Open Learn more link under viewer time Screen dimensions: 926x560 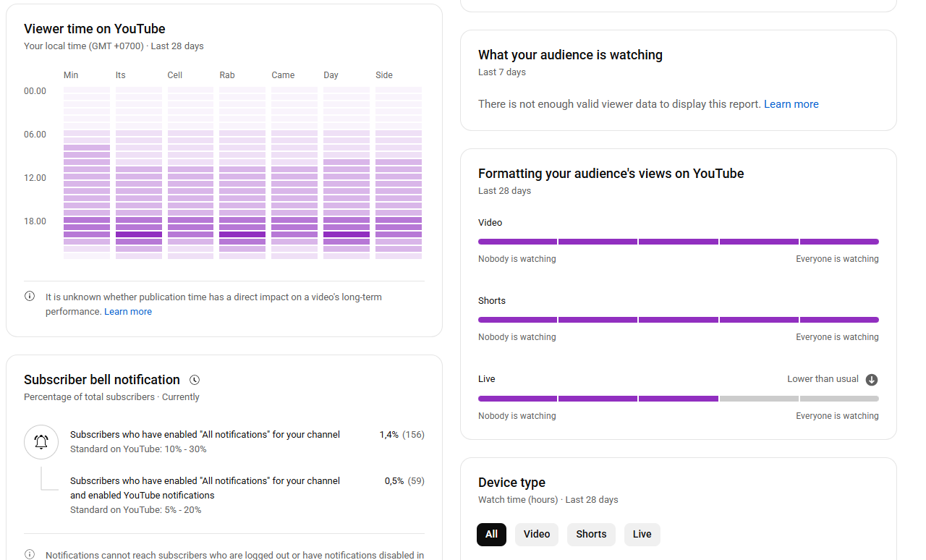click(128, 312)
